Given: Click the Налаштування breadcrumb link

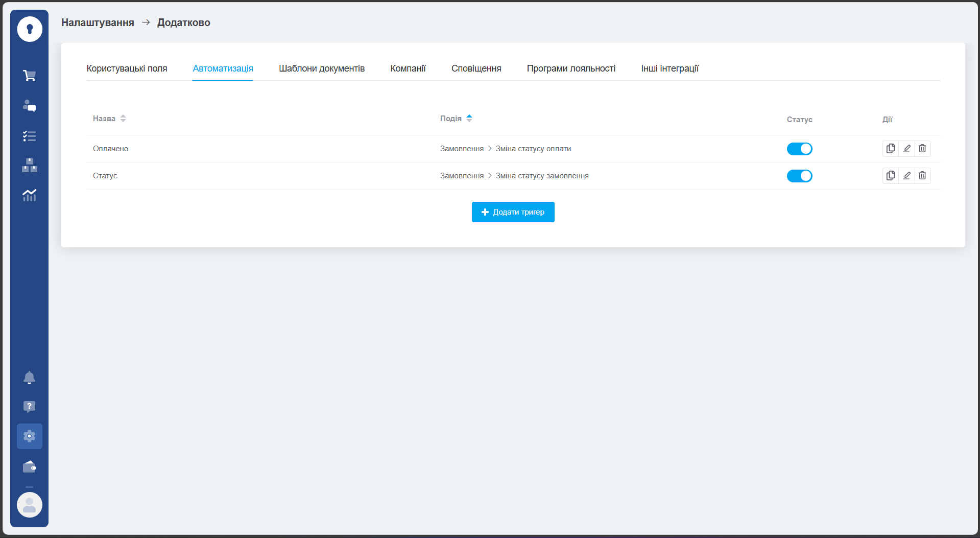Looking at the screenshot, I should point(98,22).
